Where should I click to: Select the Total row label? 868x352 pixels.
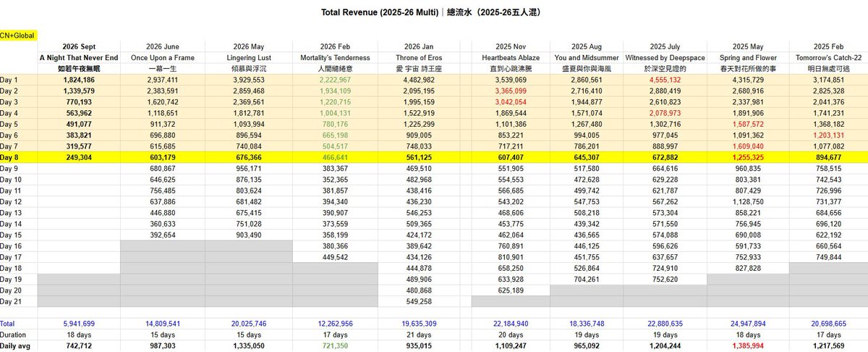pyautogui.click(x=7, y=323)
